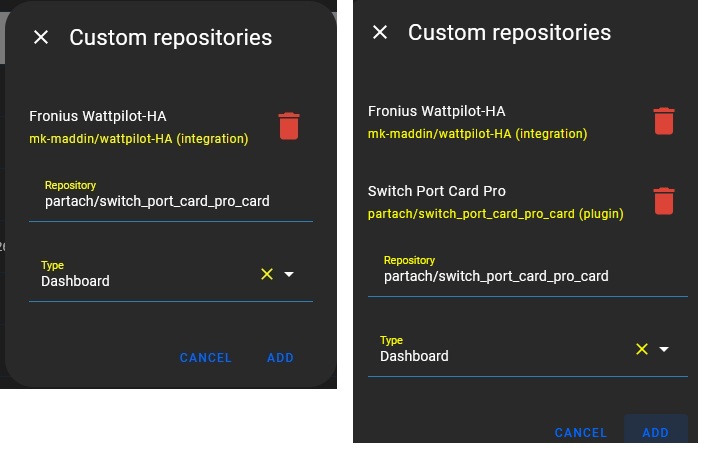Close the right Custom repositories dialog
The height and width of the screenshot is (452, 707).
(380, 32)
